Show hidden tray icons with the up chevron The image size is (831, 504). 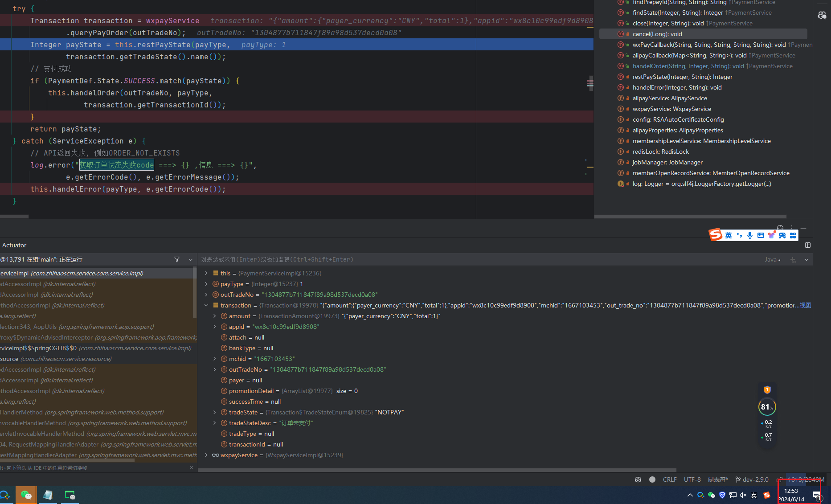coord(690,495)
